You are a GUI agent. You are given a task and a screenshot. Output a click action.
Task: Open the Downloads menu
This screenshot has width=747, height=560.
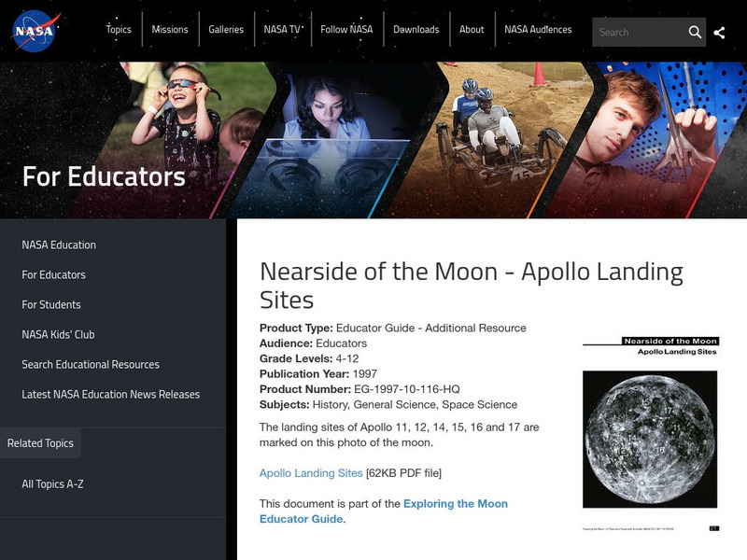pyautogui.click(x=416, y=30)
